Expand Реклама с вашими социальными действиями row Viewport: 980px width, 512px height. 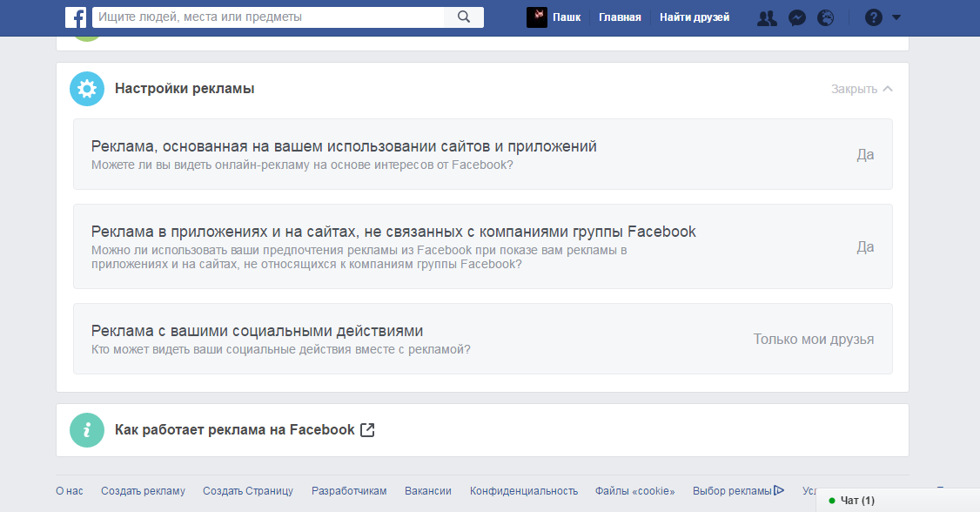coord(482,339)
